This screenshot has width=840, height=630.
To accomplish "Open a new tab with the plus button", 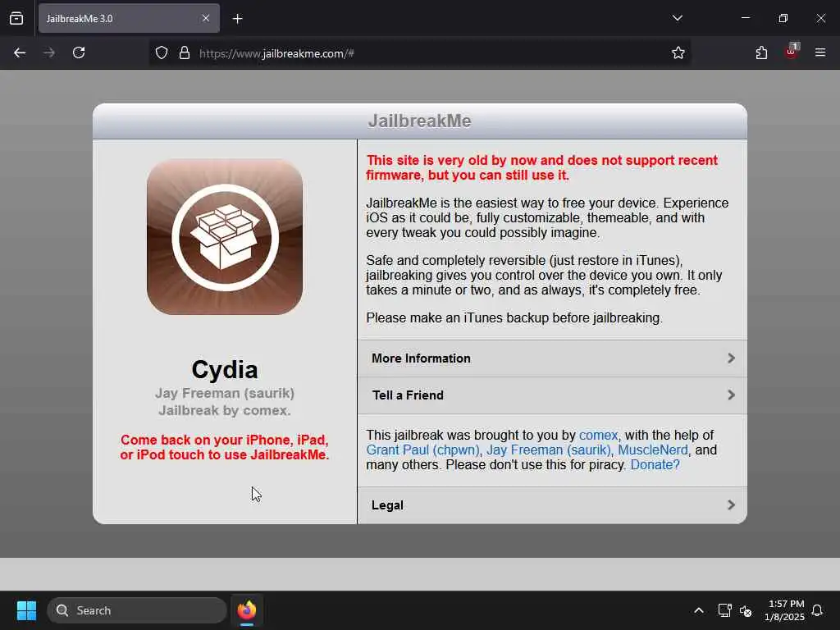I will 238,19.
